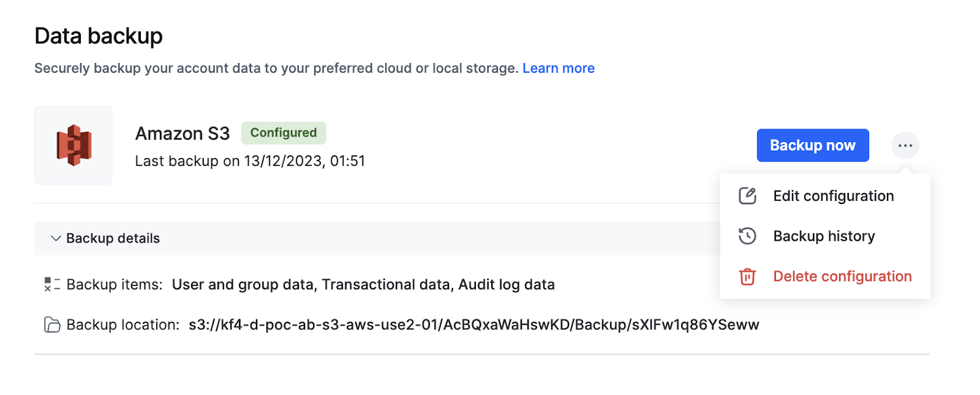Image resolution: width=980 pixels, height=395 pixels.
Task: Click the Backup now button
Action: pyautogui.click(x=813, y=145)
